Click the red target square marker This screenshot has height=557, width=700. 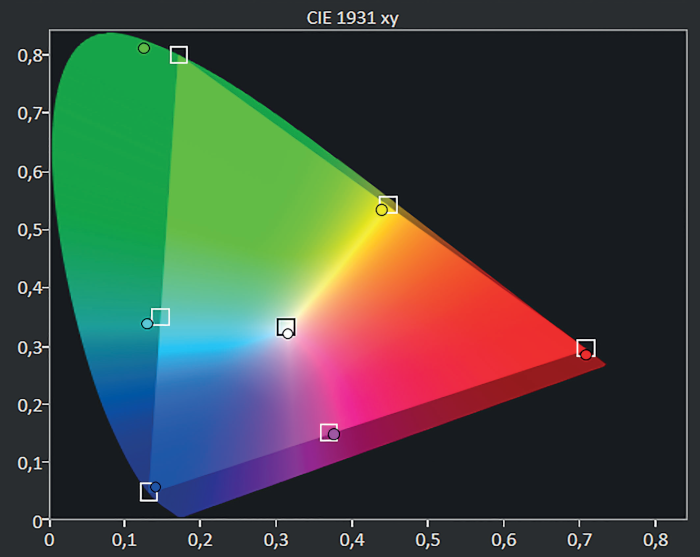[x=586, y=348]
